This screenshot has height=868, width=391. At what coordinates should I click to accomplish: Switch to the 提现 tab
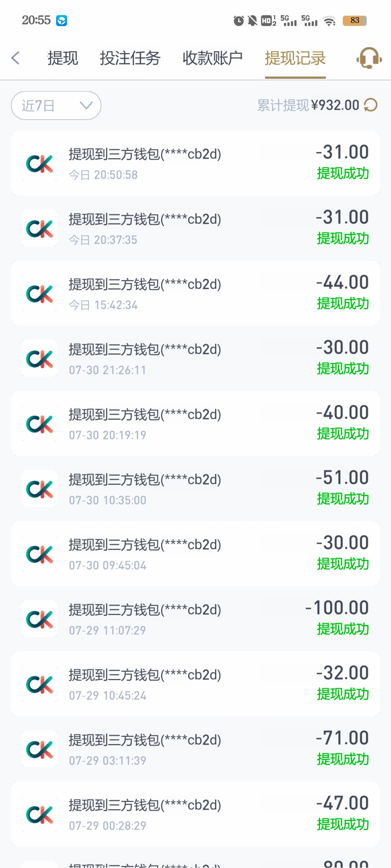pyautogui.click(x=63, y=58)
